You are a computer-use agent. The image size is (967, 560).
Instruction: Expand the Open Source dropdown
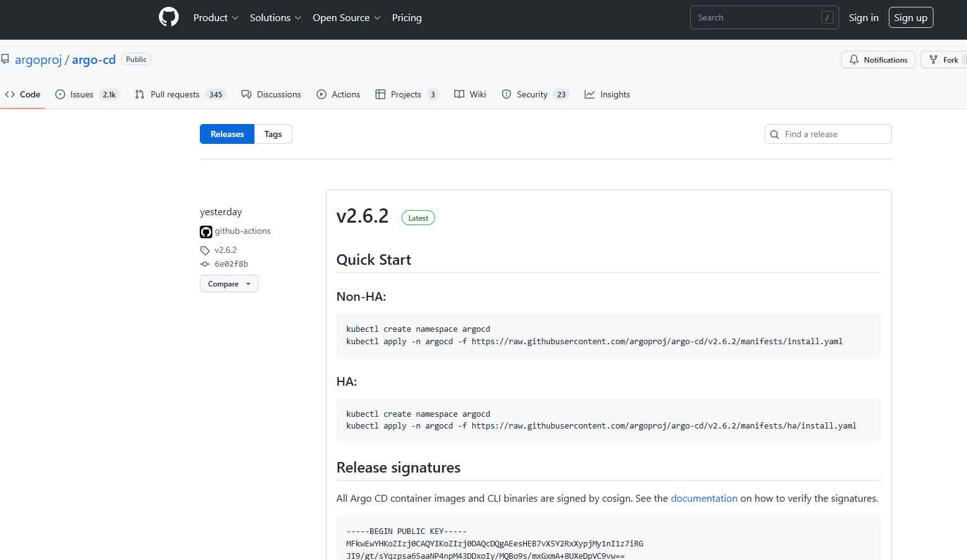pyautogui.click(x=346, y=18)
